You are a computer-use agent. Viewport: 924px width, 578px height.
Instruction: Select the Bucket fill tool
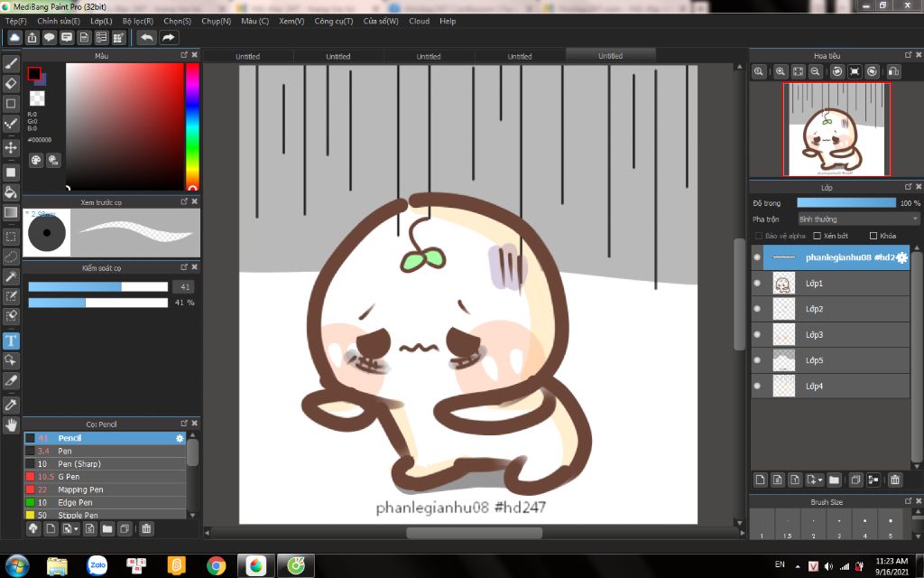11,191
